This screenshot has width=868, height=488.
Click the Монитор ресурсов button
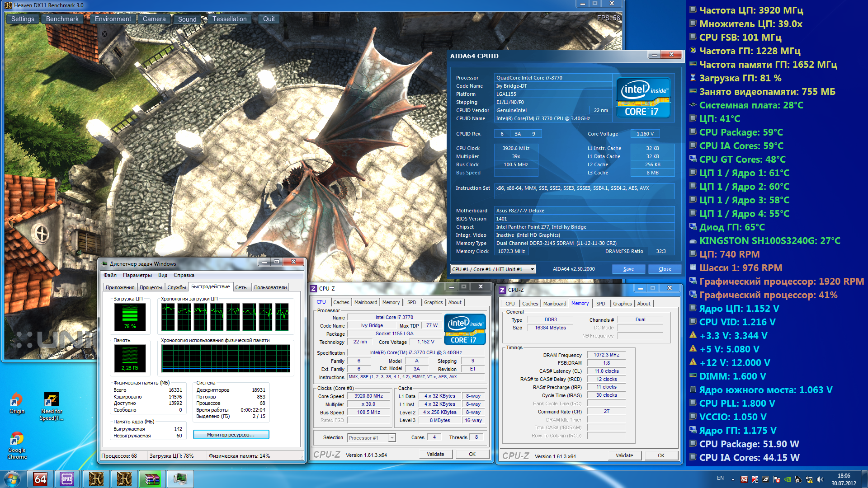231,435
